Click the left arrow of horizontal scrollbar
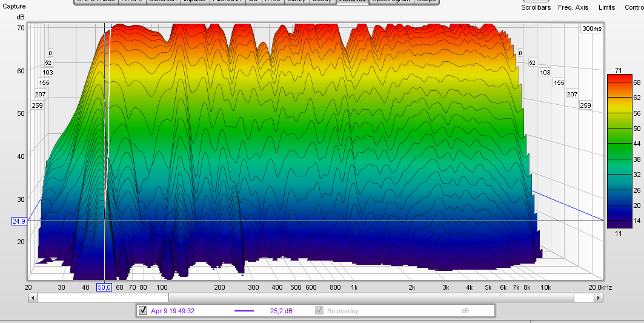This screenshot has width=644, height=323. pos(32,298)
